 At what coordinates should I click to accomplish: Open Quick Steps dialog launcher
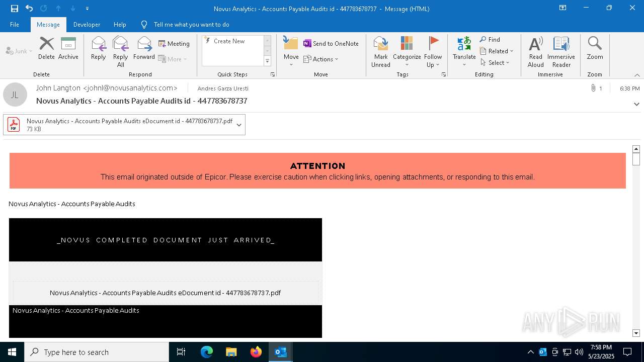273,74
